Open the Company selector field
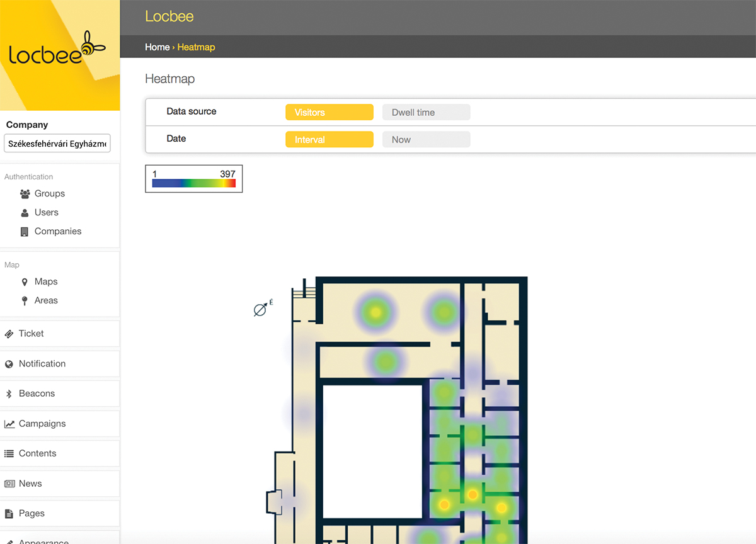Viewport: 756px width, 544px height. click(x=57, y=144)
